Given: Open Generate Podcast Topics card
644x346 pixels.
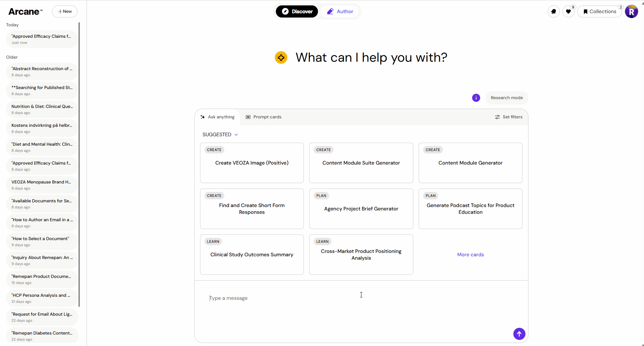Looking at the screenshot, I should 471,209.
